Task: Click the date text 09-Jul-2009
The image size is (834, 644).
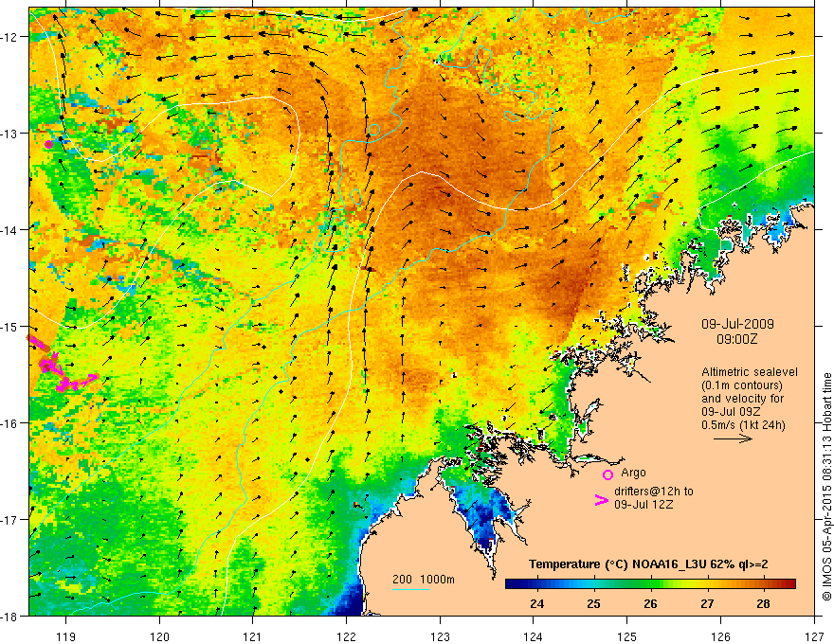Action: click(737, 324)
